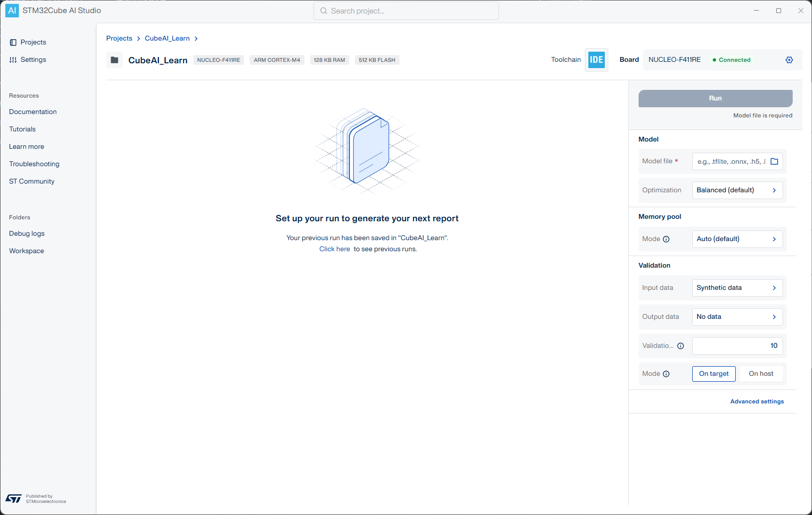Open Tutorials resource

coord(22,129)
